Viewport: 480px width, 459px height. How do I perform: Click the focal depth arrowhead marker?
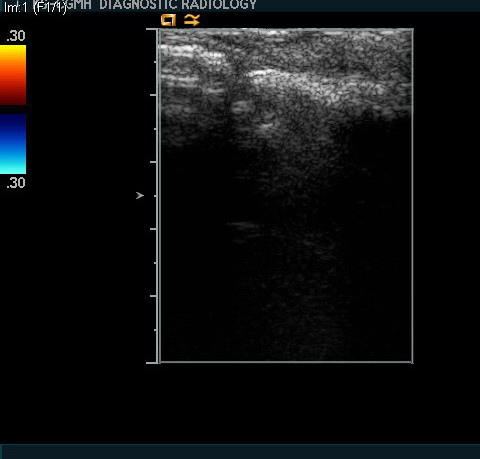[x=140, y=196]
